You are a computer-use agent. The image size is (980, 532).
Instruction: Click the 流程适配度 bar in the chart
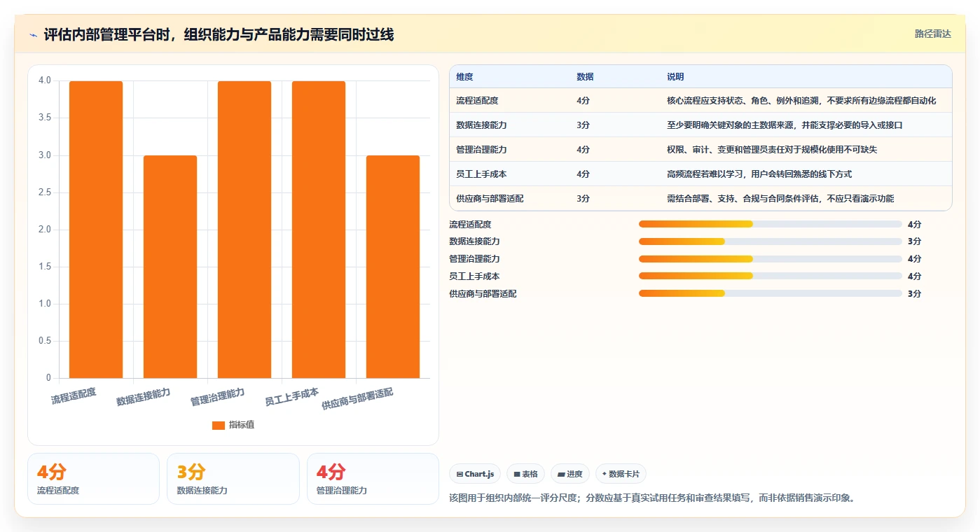point(96,230)
